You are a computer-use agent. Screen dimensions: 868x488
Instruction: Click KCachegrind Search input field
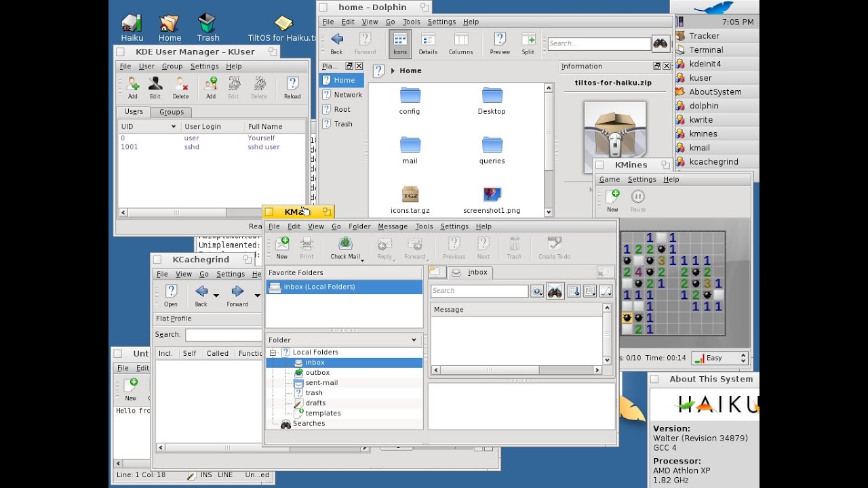pos(224,335)
